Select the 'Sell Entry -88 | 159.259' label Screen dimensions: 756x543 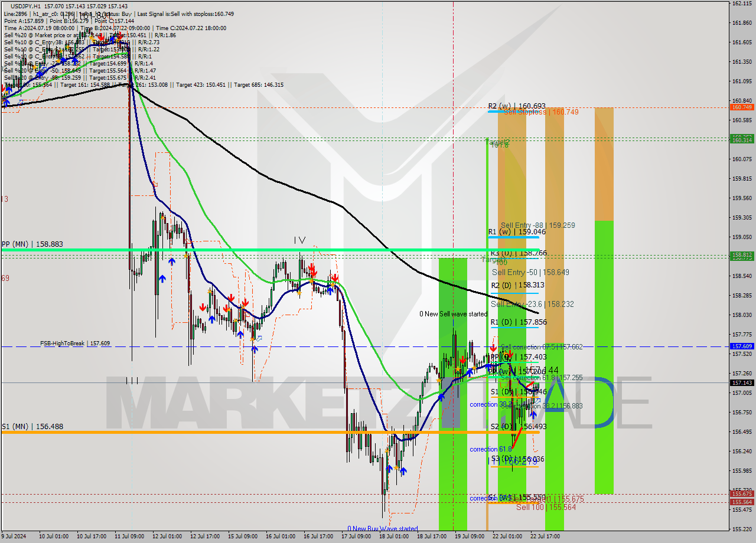(537, 225)
